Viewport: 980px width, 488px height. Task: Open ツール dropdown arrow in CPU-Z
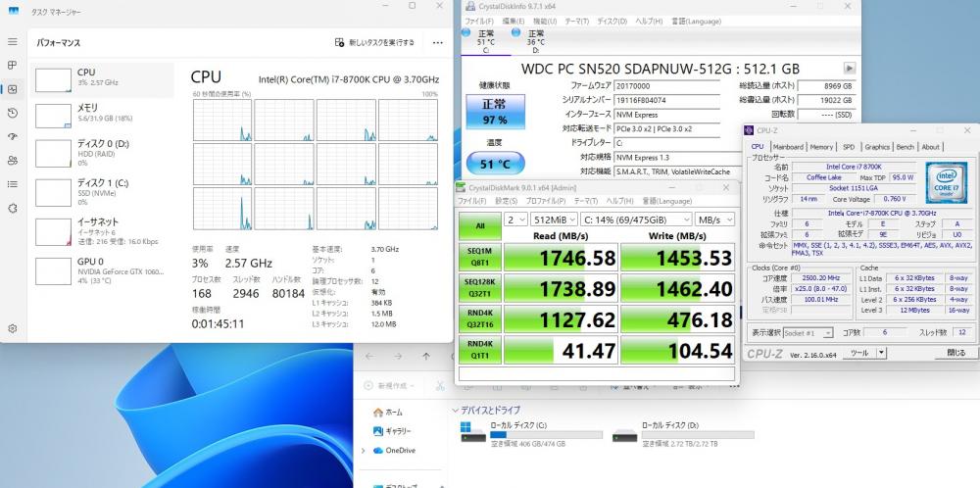881,353
